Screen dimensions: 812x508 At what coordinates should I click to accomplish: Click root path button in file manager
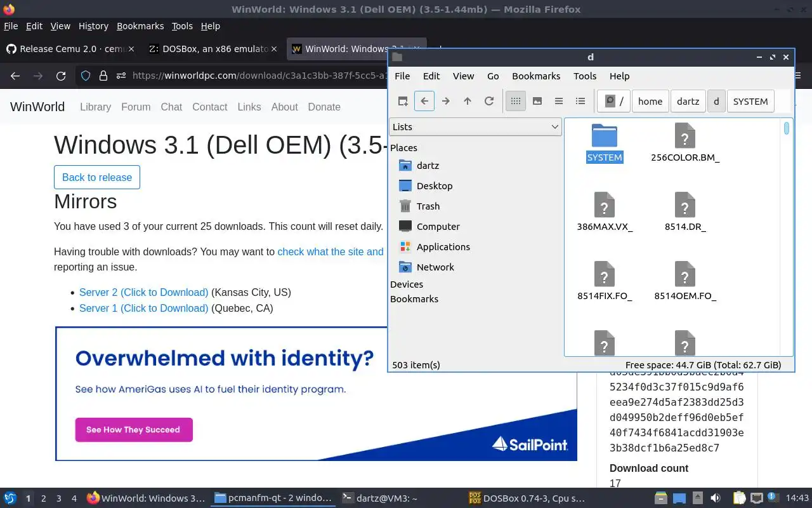pos(614,102)
